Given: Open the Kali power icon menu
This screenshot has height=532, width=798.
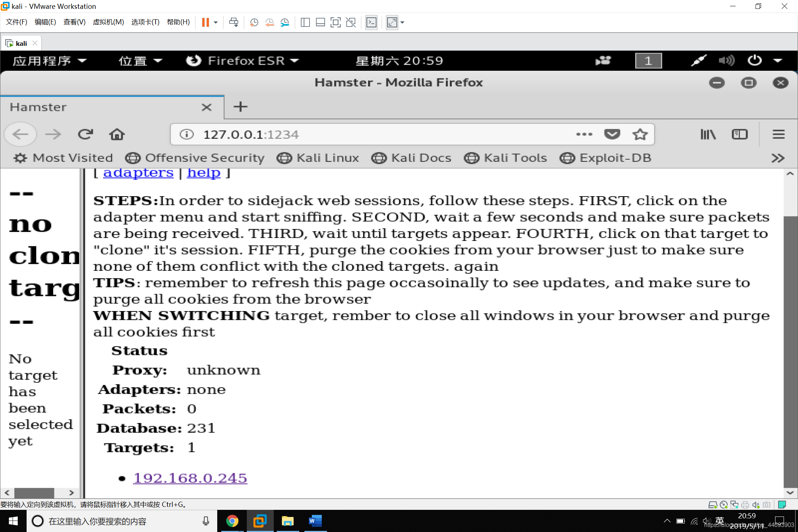Looking at the screenshot, I should click(x=754, y=61).
